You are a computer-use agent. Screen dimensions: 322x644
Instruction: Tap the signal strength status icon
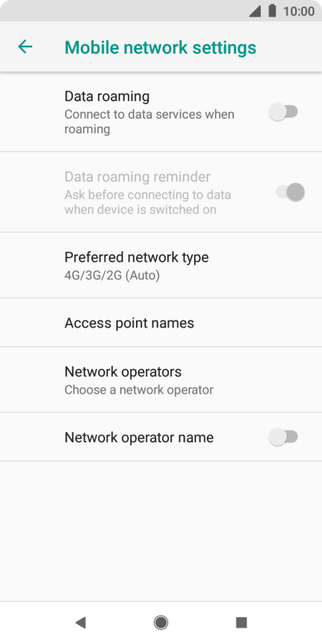click(x=254, y=11)
